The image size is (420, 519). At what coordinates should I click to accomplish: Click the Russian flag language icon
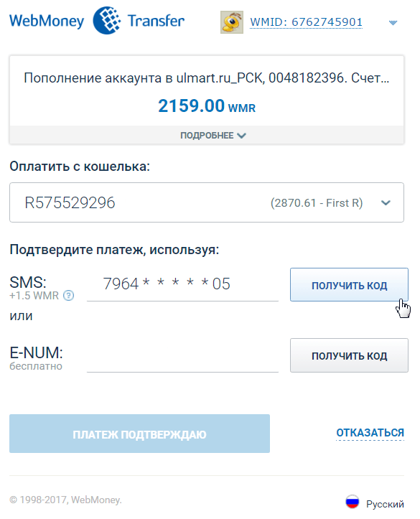tap(352, 502)
